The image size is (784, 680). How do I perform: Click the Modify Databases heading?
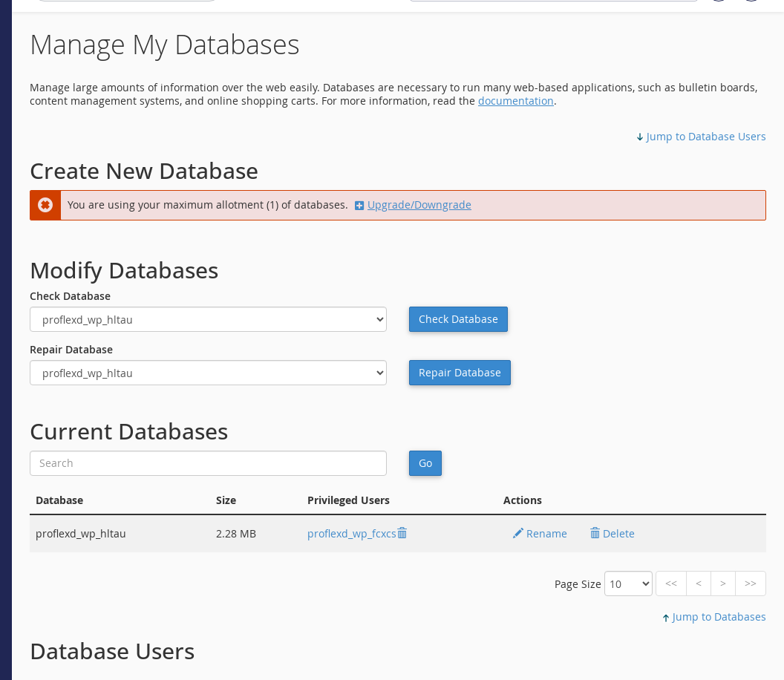[x=124, y=270]
